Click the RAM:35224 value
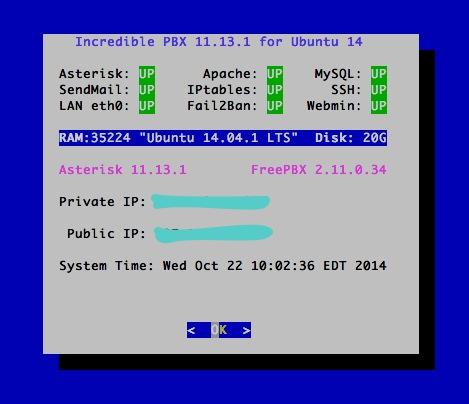This screenshot has width=469, height=404. pos(95,138)
